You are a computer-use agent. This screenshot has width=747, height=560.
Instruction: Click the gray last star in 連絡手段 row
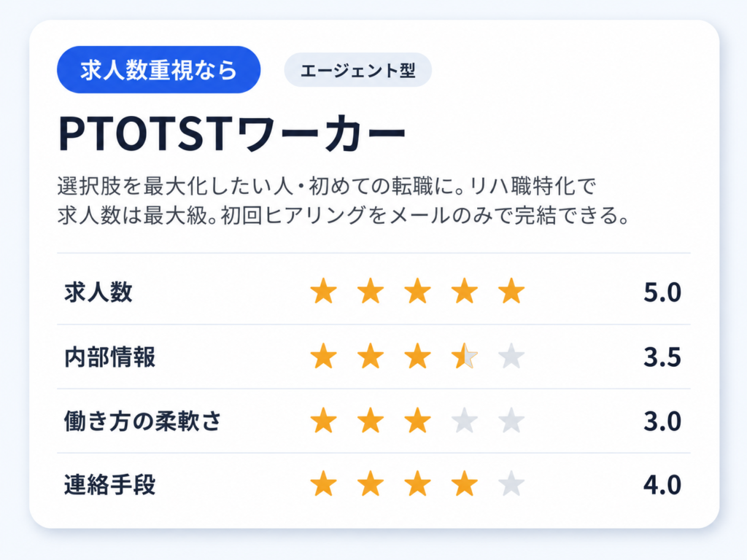click(x=511, y=484)
